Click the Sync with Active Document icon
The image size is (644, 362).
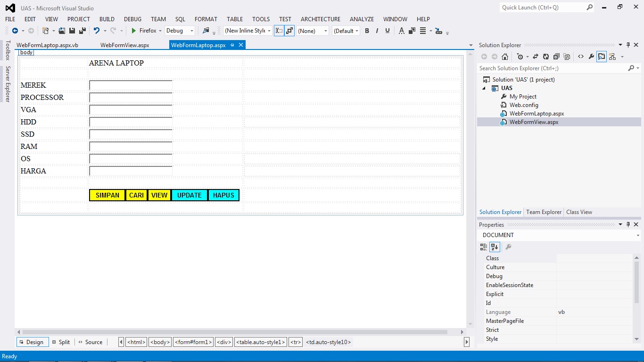tap(536, 57)
